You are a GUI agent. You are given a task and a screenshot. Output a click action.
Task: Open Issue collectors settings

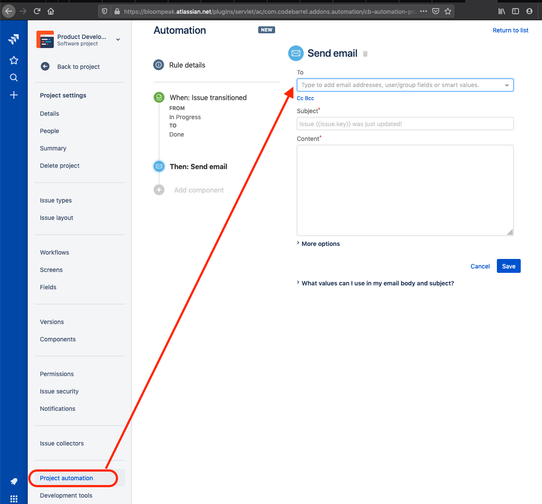pos(62,443)
